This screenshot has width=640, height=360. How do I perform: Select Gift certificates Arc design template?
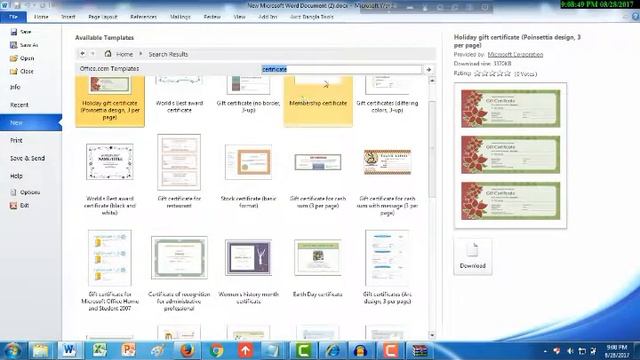[x=387, y=267]
